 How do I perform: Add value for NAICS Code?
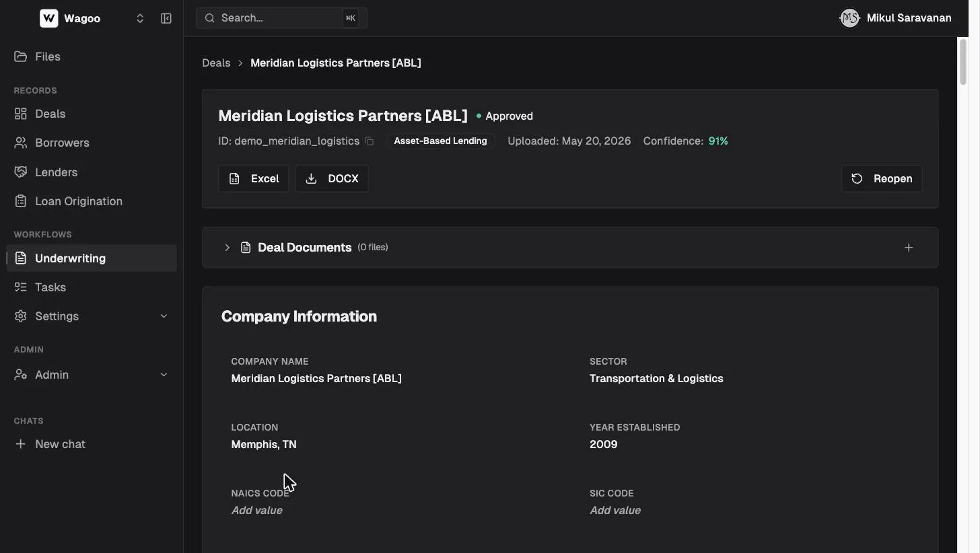(256, 511)
